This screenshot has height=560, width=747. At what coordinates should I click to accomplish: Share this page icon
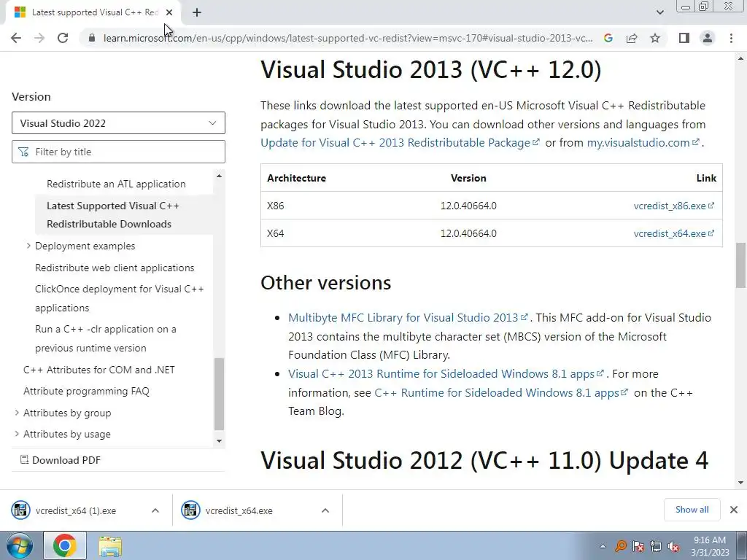click(x=632, y=38)
